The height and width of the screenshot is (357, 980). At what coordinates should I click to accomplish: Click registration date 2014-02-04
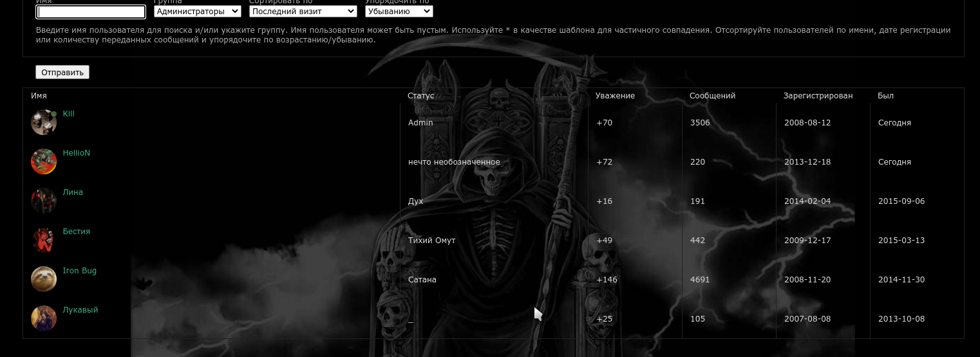(x=807, y=201)
